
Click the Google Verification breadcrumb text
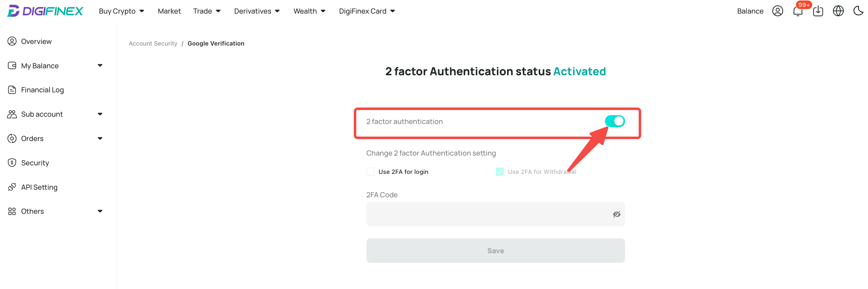click(216, 43)
